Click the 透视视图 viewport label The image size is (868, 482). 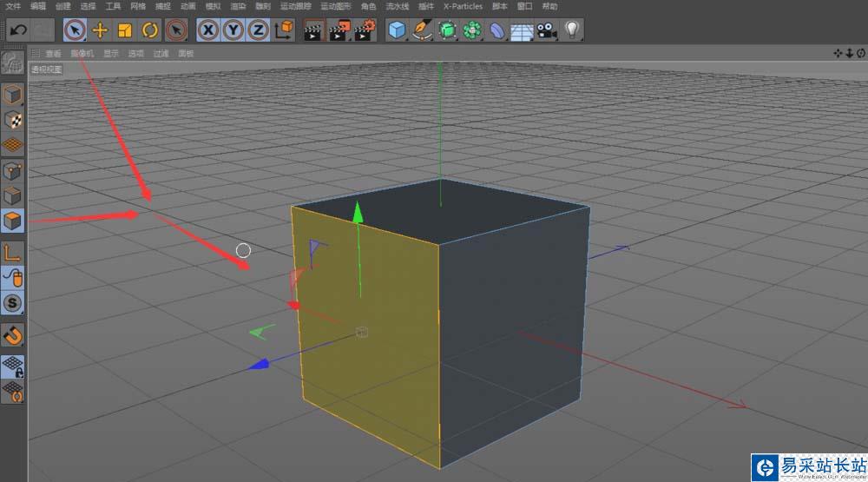[x=47, y=69]
